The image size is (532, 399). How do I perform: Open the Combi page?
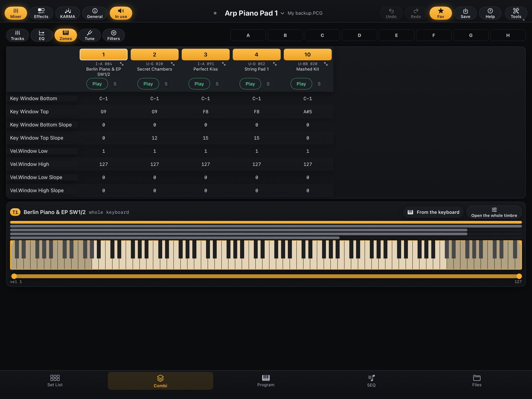coord(160,381)
